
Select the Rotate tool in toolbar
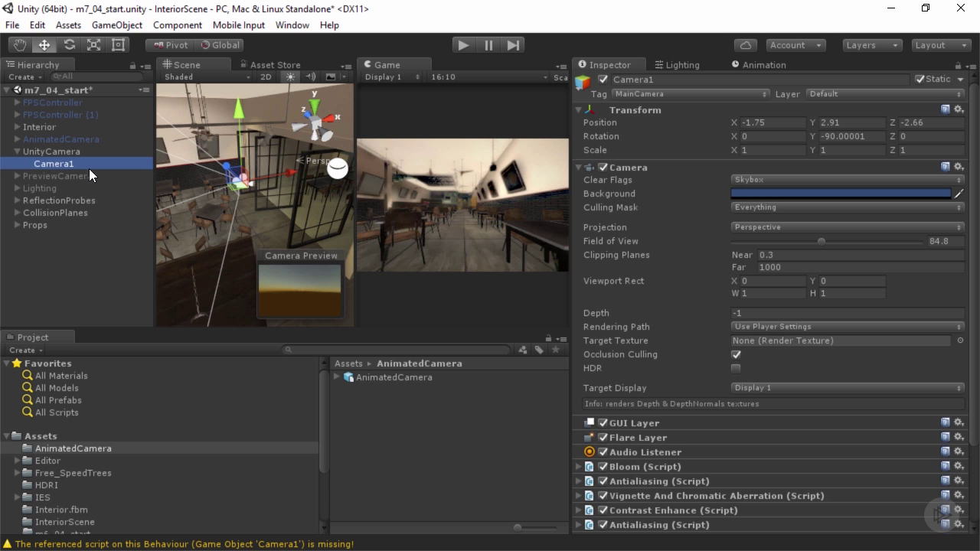(x=69, y=45)
